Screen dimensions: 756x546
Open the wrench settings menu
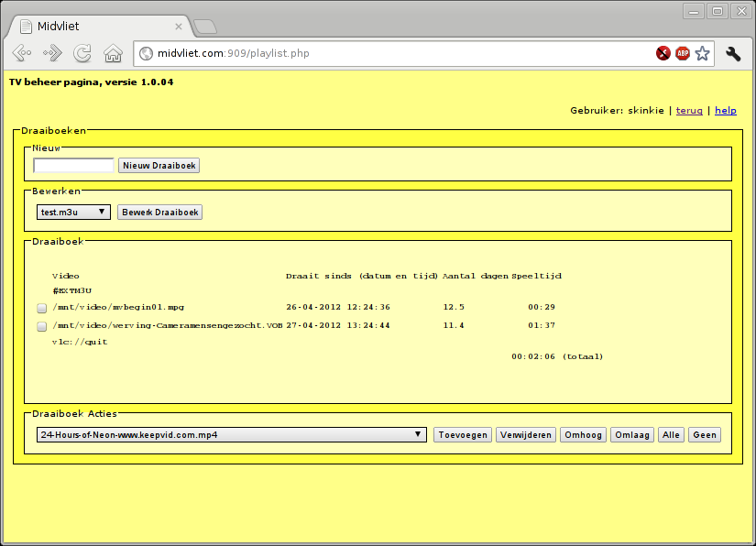tap(733, 53)
